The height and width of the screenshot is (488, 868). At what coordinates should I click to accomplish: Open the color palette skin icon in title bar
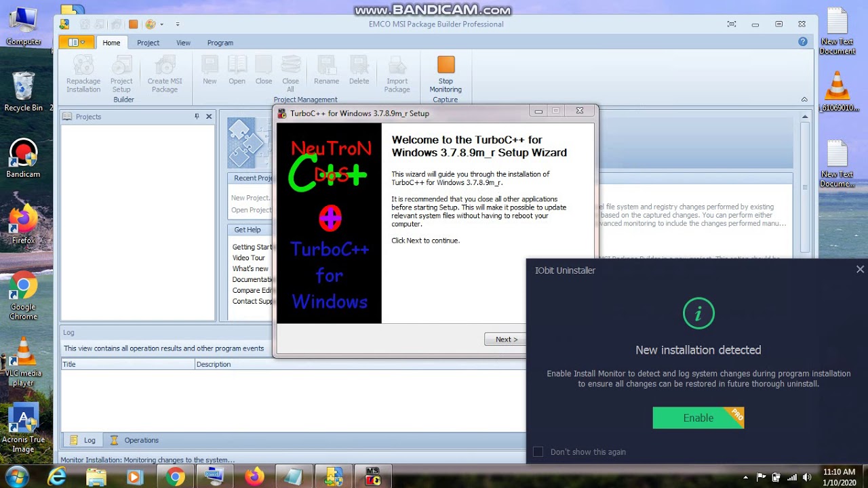(x=150, y=24)
